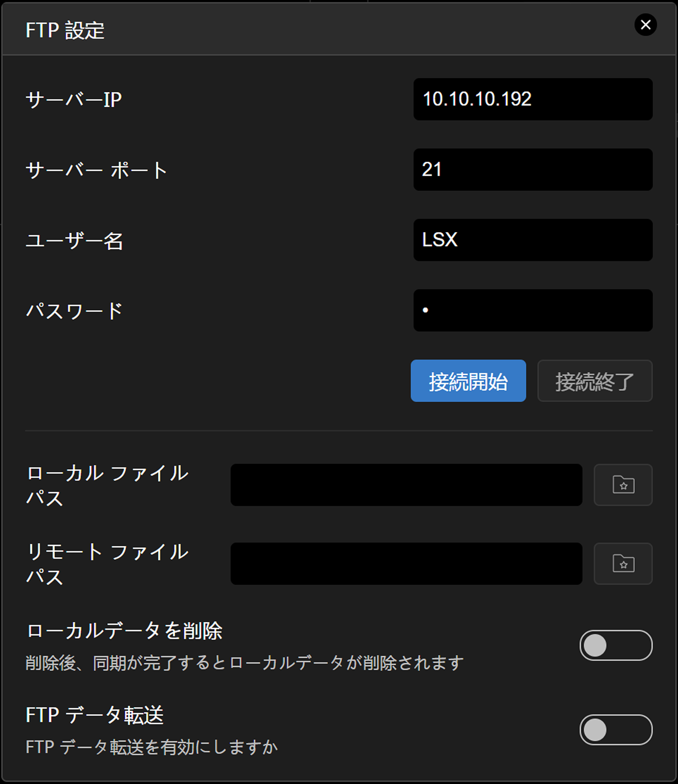This screenshot has height=784, width=678.
Task: Click the FTP データ転送を有効にしますか description text
Action: point(152,747)
